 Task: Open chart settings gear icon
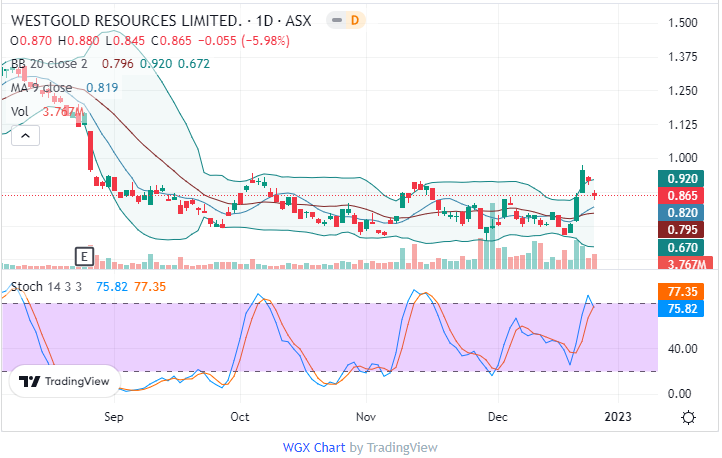pyautogui.click(x=689, y=416)
